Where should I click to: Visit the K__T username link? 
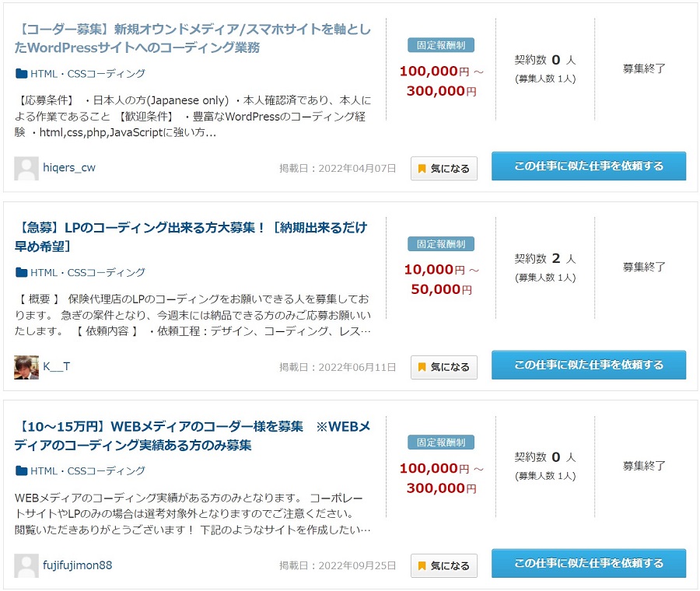[56, 366]
